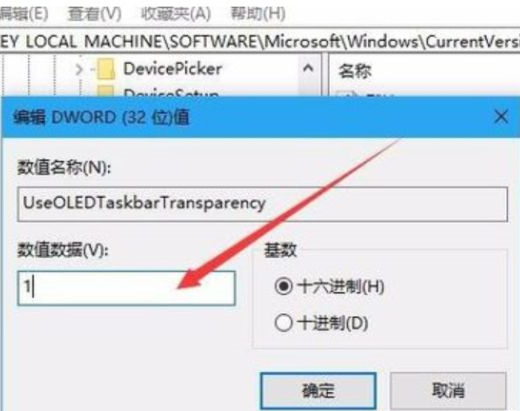Open the 收藏夹(A) menu
This screenshot has height=411, width=520.
176,14
